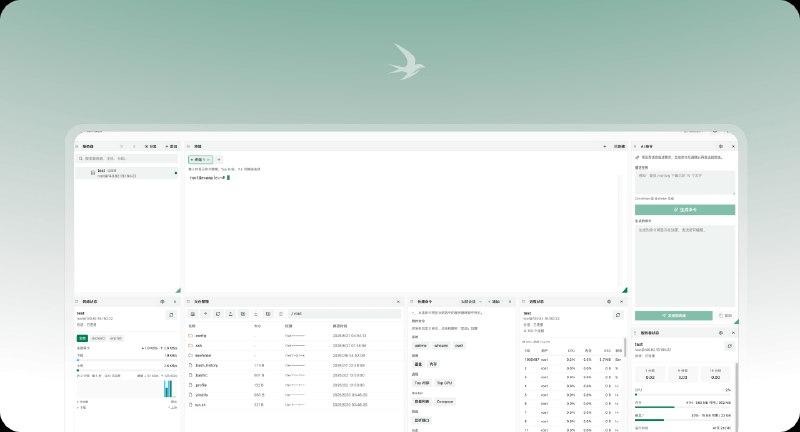Run the Top GPU quick command

444,383
